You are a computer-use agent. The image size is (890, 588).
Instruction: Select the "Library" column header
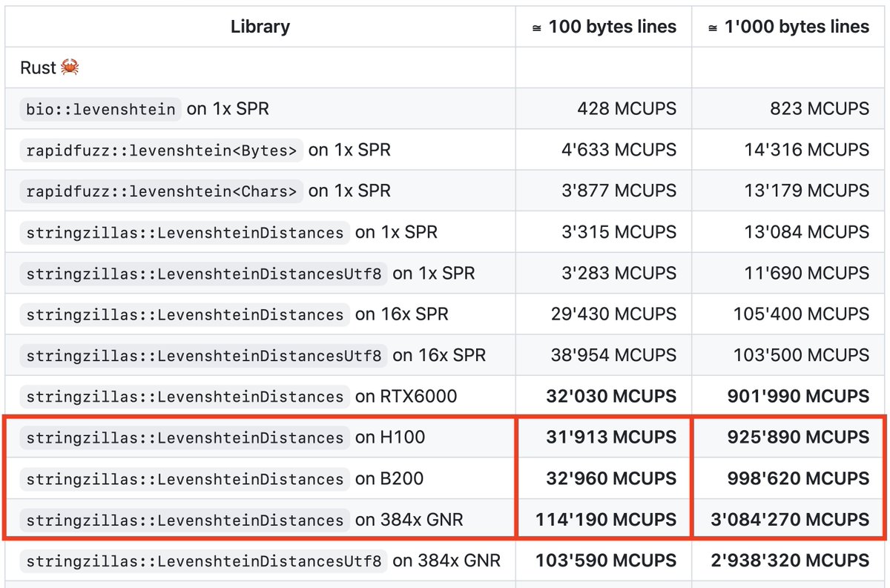(260, 27)
